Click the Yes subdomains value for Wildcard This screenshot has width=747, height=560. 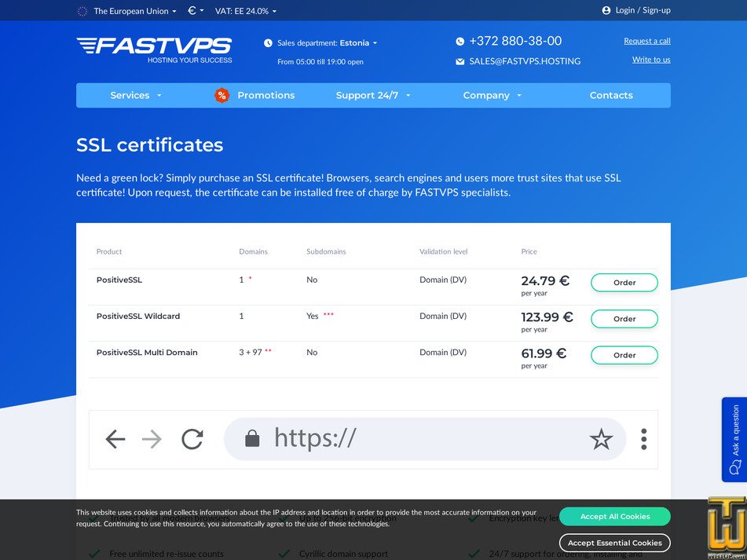(312, 317)
